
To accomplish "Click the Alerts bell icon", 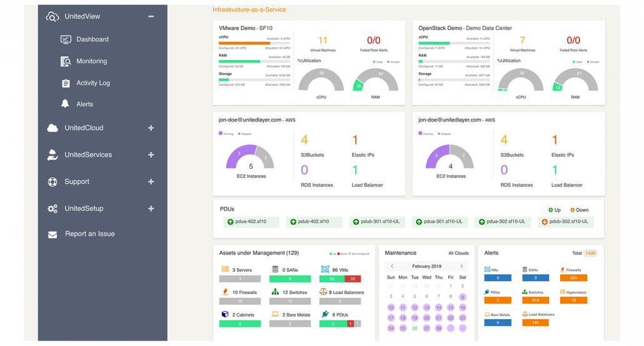I will [65, 104].
